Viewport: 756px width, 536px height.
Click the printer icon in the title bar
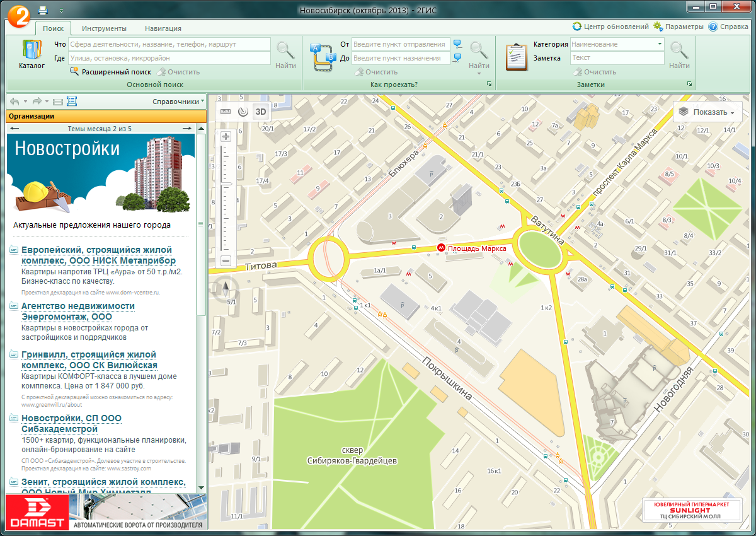[x=43, y=10]
